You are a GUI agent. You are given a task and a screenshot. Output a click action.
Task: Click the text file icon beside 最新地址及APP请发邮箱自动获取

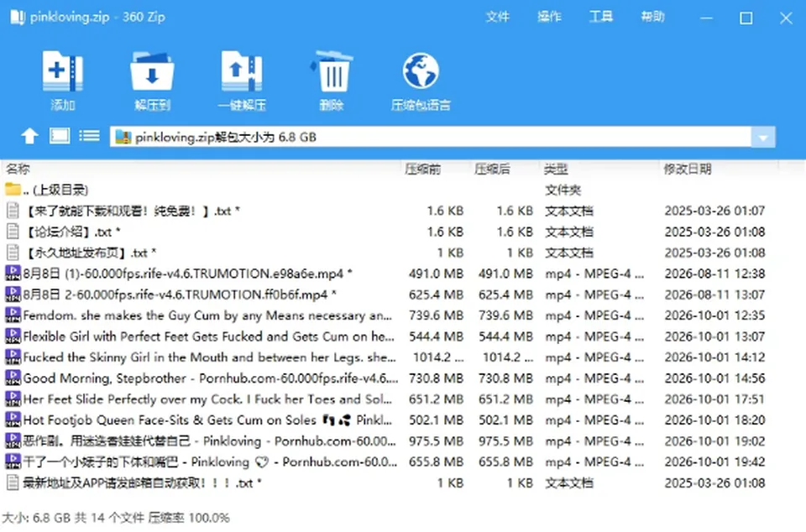[13, 482]
